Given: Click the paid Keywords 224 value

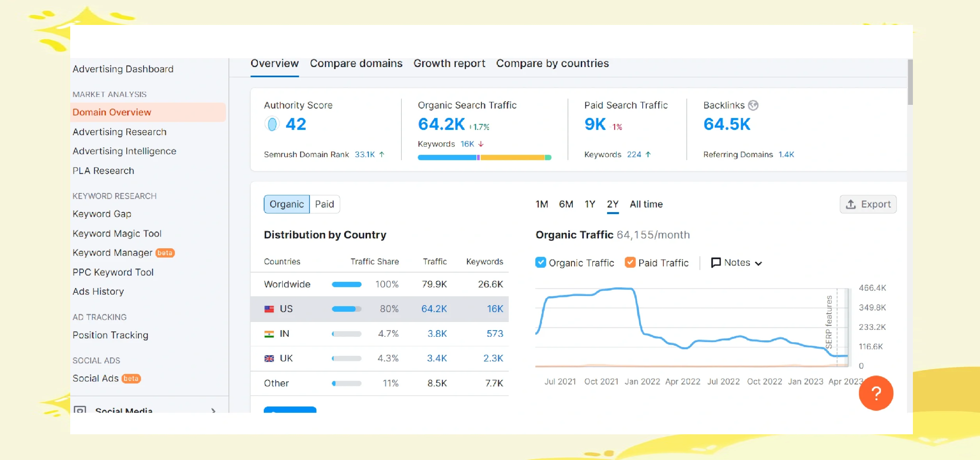Looking at the screenshot, I should tap(634, 154).
